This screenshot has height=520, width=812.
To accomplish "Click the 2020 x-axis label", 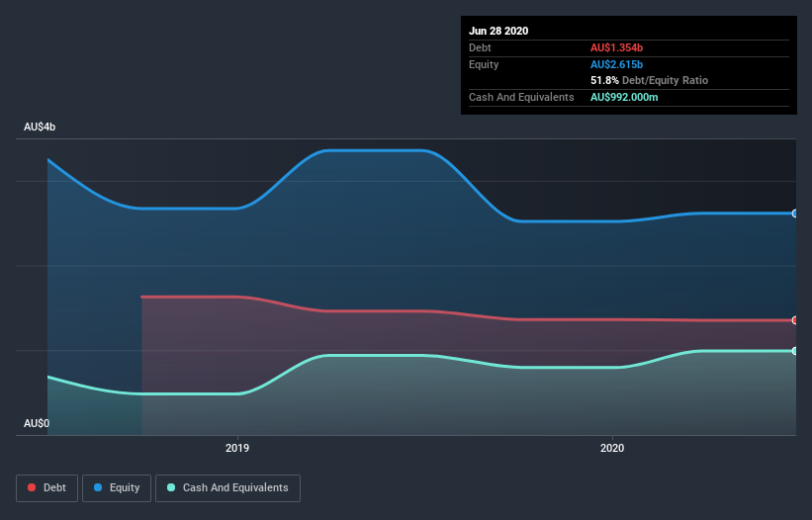I will (x=612, y=448).
